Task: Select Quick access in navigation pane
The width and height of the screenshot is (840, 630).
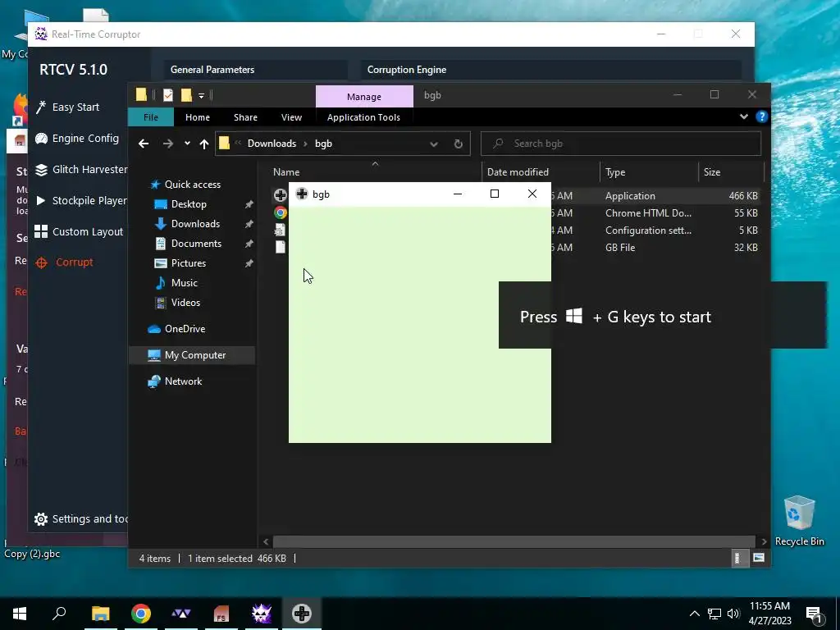Action: [x=185, y=185]
